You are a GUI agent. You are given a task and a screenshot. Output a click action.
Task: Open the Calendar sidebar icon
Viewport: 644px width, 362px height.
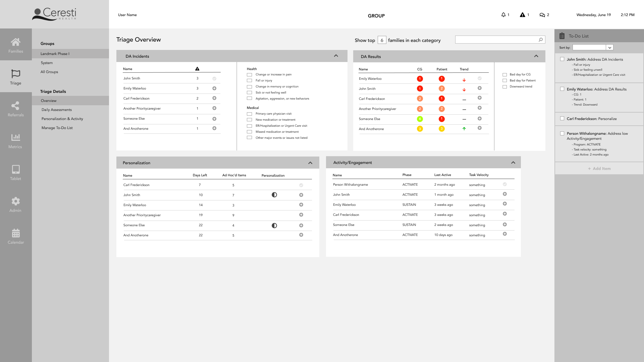[x=15, y=233]
